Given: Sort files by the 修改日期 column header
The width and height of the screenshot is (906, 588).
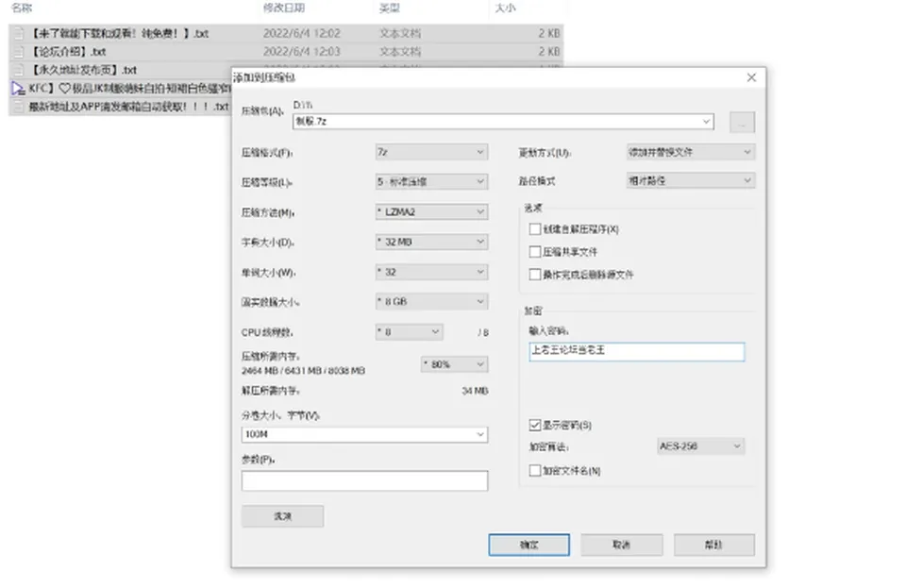Looking at the screenshot, I should (284, 8).
